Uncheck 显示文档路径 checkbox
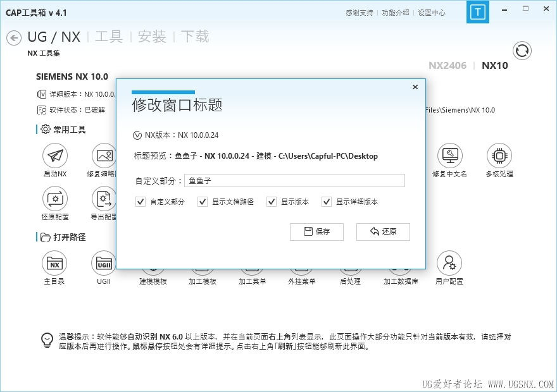The image size is (557, 392). (x=203, y=202)
